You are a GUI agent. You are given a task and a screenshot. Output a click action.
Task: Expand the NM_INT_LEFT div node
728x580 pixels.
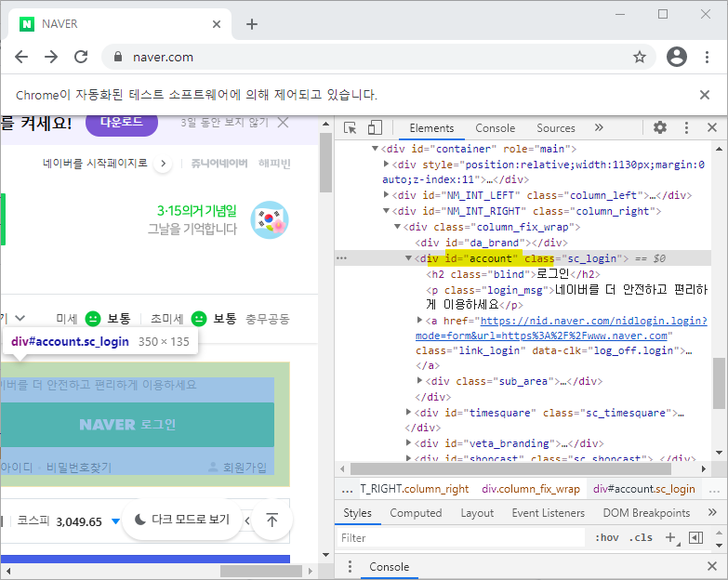coord(386,194)
